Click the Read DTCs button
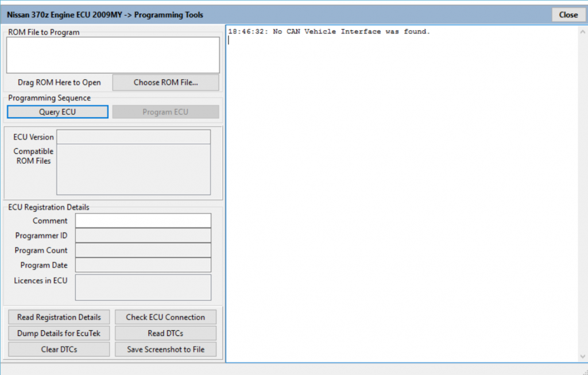The height and width of the screenshot is (375, 588). pos(165,333)
